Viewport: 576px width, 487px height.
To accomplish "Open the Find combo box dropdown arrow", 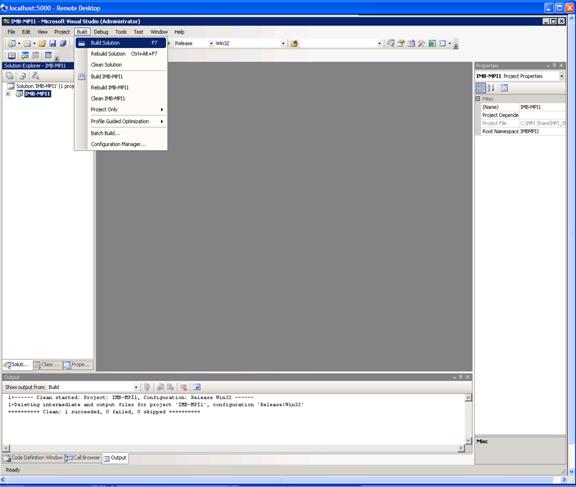I will click(379, 43).
